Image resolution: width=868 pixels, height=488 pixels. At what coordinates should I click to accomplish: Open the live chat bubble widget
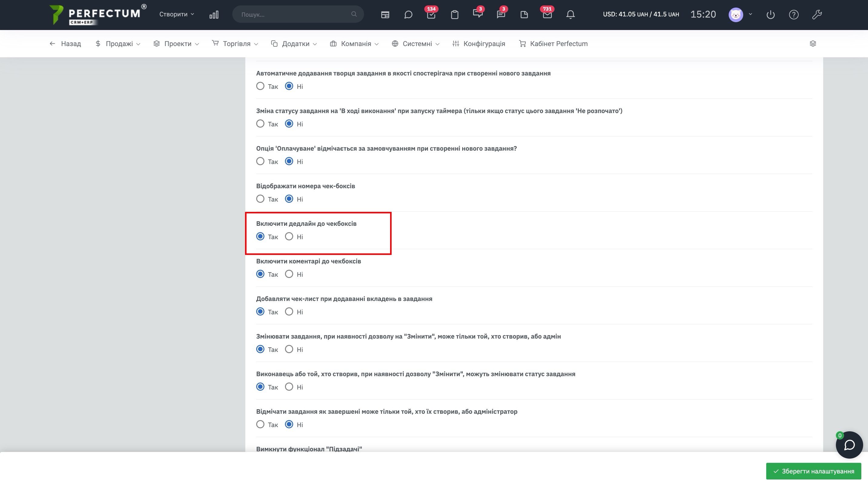[849, 445]
